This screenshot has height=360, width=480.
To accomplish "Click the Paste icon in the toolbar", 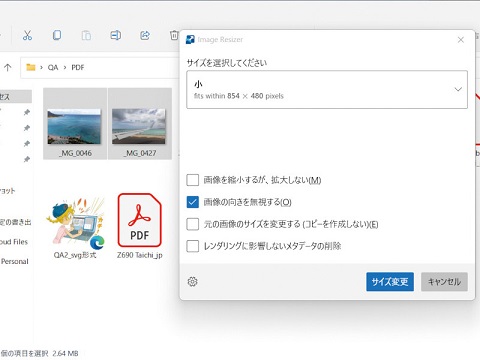I will (x=86, y=35).
